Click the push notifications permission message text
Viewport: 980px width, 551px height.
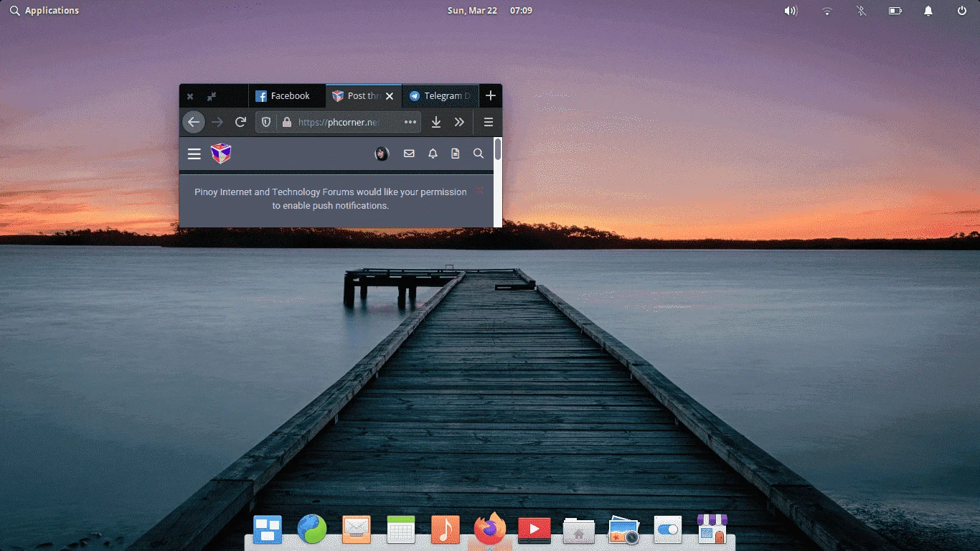[331, 199]
